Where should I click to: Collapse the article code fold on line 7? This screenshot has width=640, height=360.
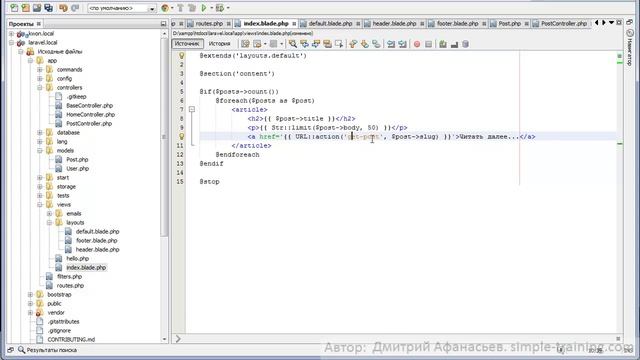coord(192,109)
